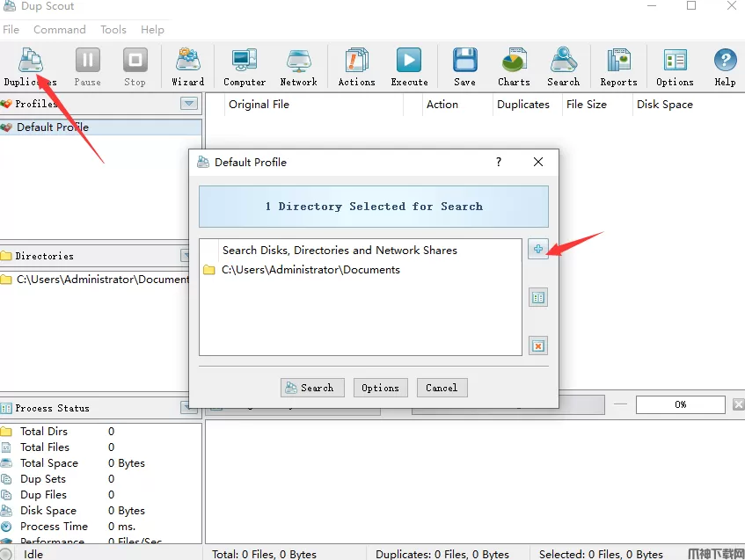Click 'Selected: 0 Files, 0 Bytes' in status bar
This screenshot has height=560, width=745.
[601, 555]
